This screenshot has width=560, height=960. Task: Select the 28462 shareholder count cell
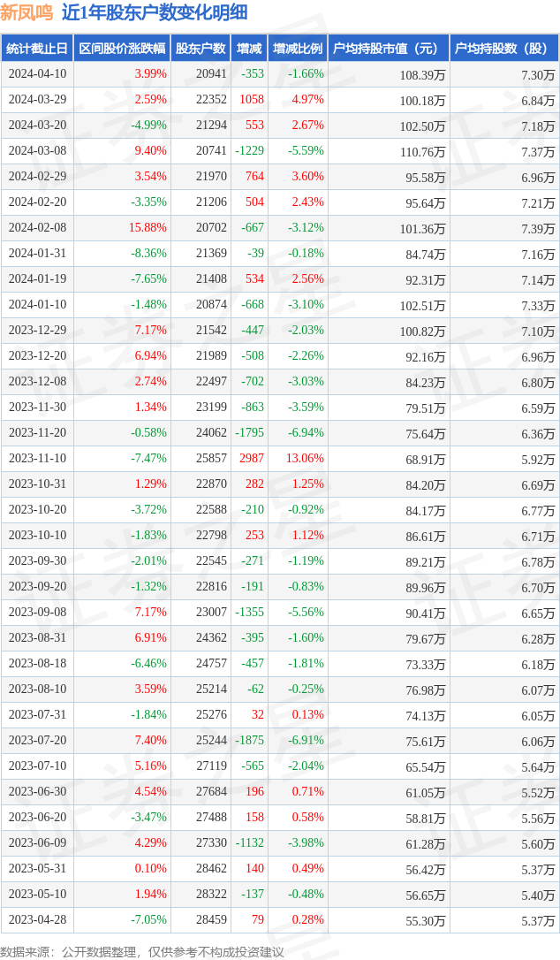coord(211,869)
